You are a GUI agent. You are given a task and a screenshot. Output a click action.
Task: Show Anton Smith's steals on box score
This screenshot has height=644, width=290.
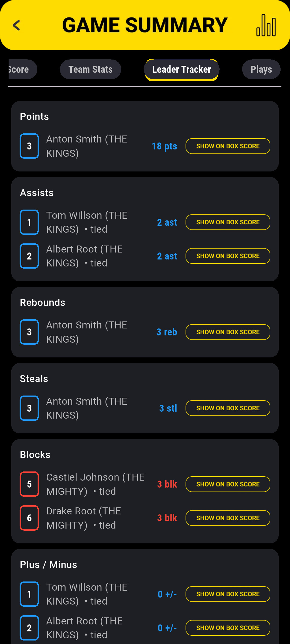tap(228, 408)
